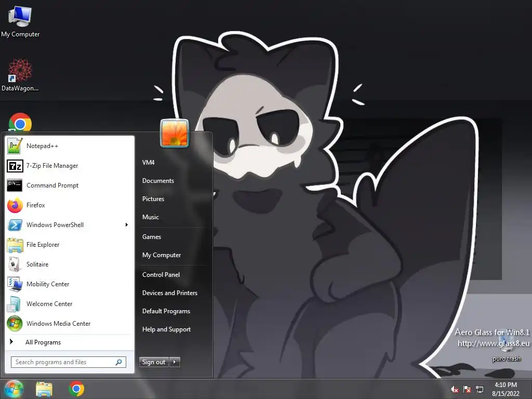Click the search magnifier icon
The image size is (532, 399).
click(x=119, y=362)
